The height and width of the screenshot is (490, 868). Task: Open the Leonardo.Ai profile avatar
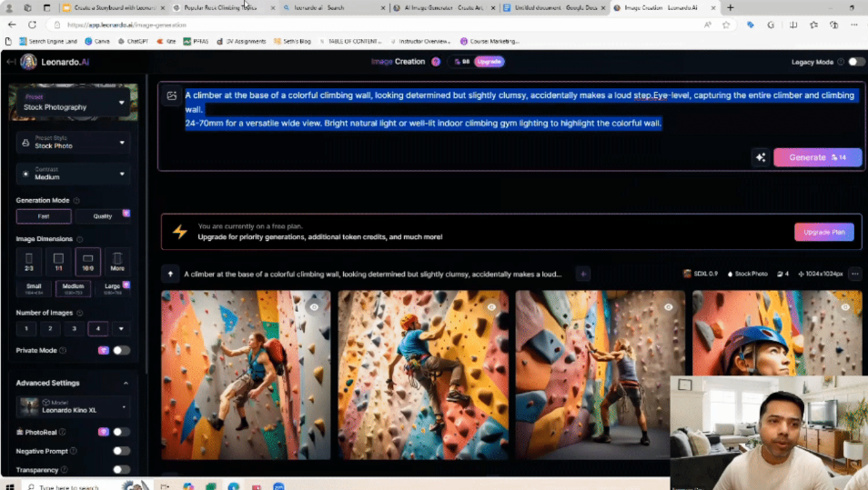(29, 62)
